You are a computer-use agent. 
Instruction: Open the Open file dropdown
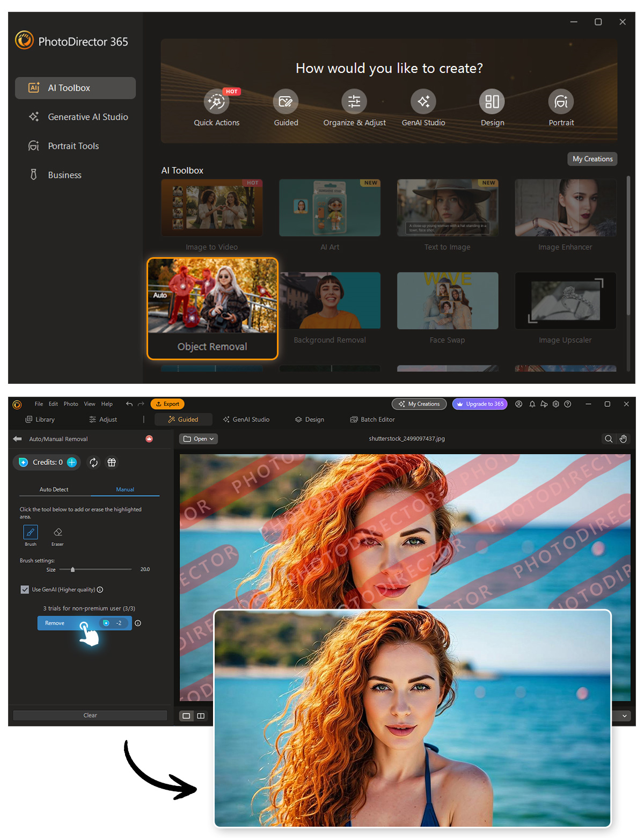pos(198,439)
